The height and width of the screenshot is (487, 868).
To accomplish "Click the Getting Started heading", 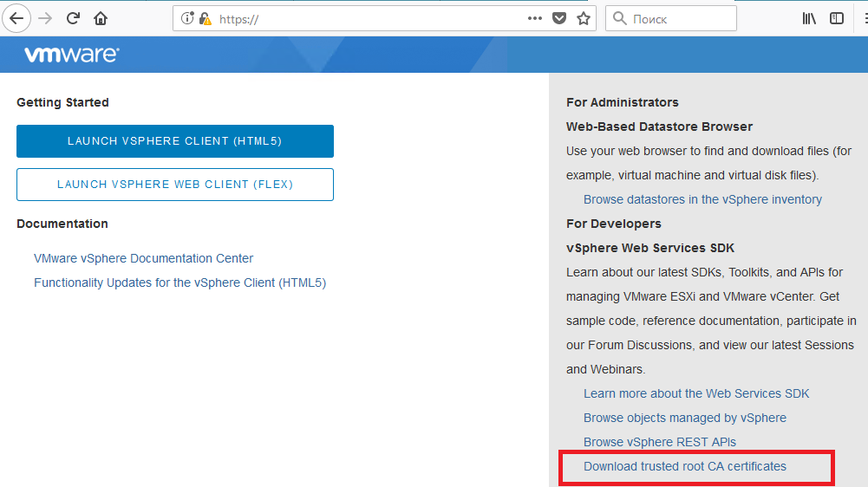I will 62,102.
